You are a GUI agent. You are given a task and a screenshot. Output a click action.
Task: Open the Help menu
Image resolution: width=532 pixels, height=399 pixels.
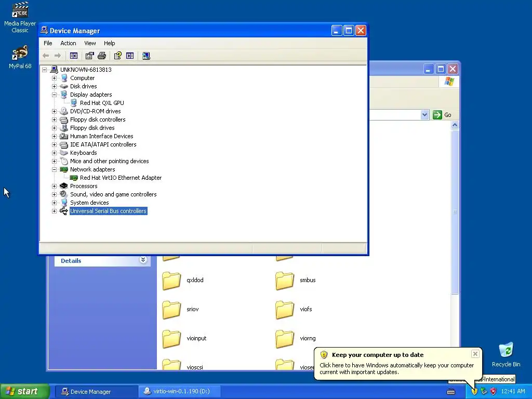[x=109, y=43]
